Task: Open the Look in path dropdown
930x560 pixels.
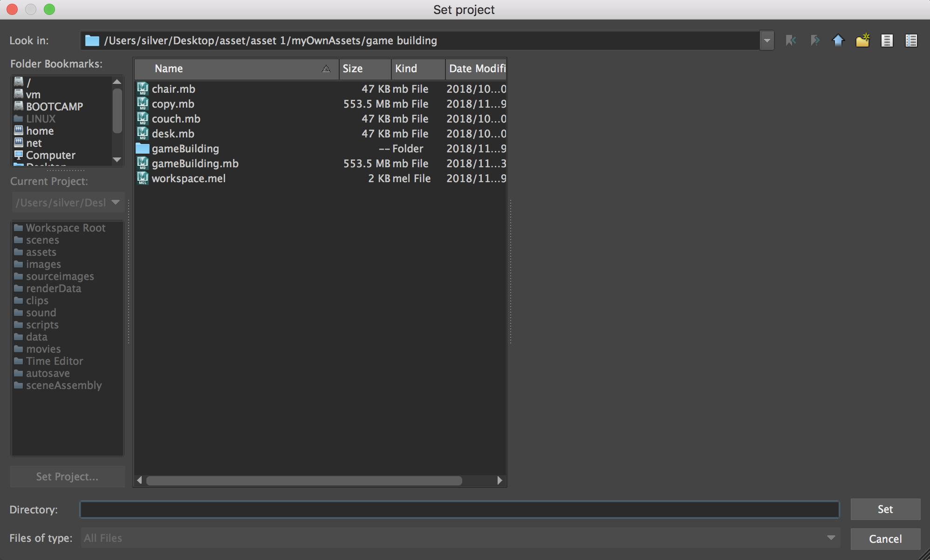Action: (x=767, y=41)
